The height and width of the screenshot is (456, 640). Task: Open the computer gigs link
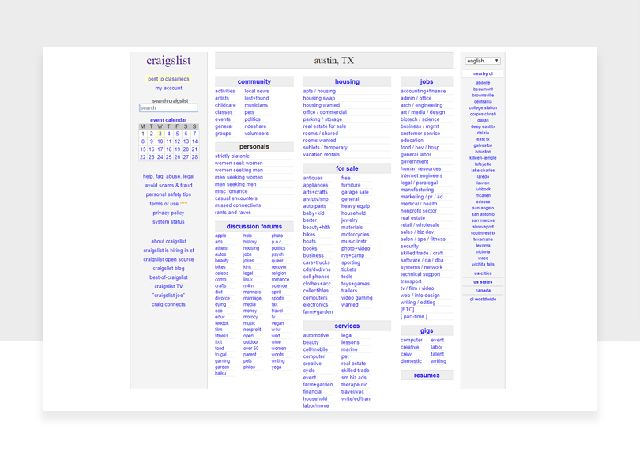[412, 340]
